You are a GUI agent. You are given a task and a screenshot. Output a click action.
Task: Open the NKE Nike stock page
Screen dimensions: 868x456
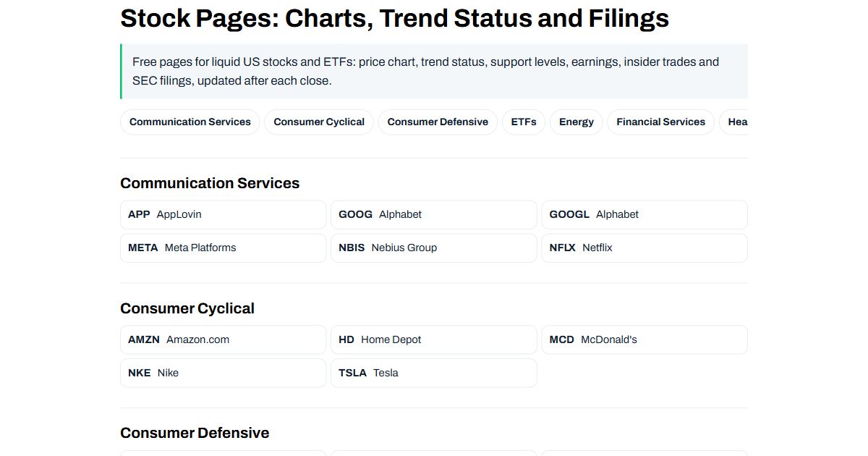click(x=224, y=373)
